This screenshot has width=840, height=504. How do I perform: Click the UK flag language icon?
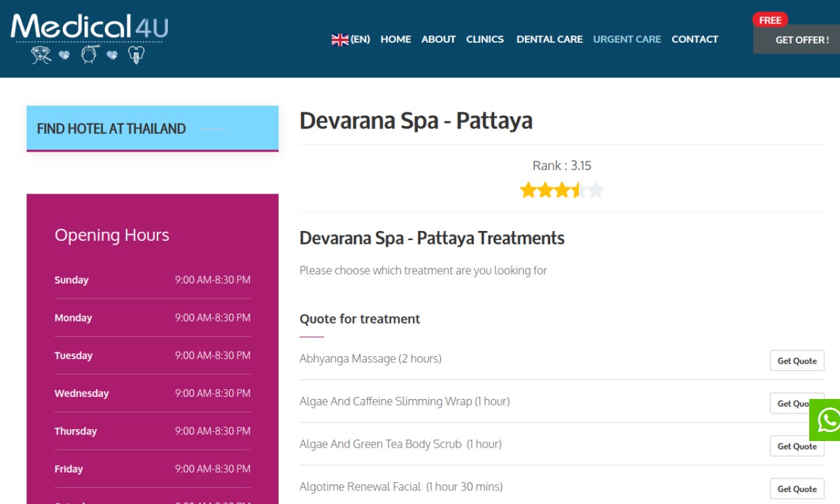(x=340, y=39)
